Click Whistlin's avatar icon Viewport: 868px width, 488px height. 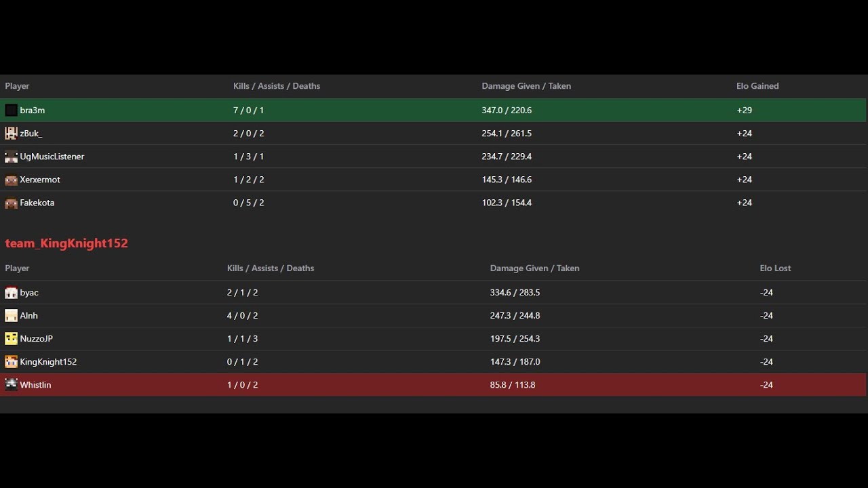pos(11,385)
